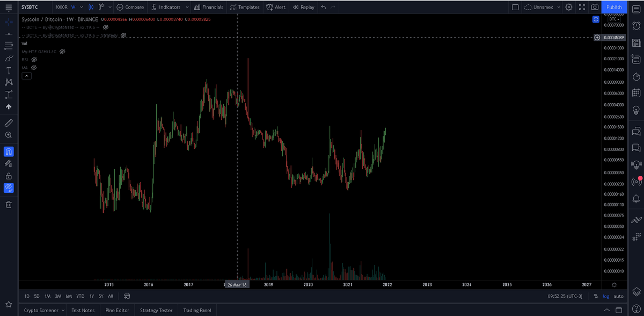
Task: Open the BTC currency dropdown
Action: 615,19
